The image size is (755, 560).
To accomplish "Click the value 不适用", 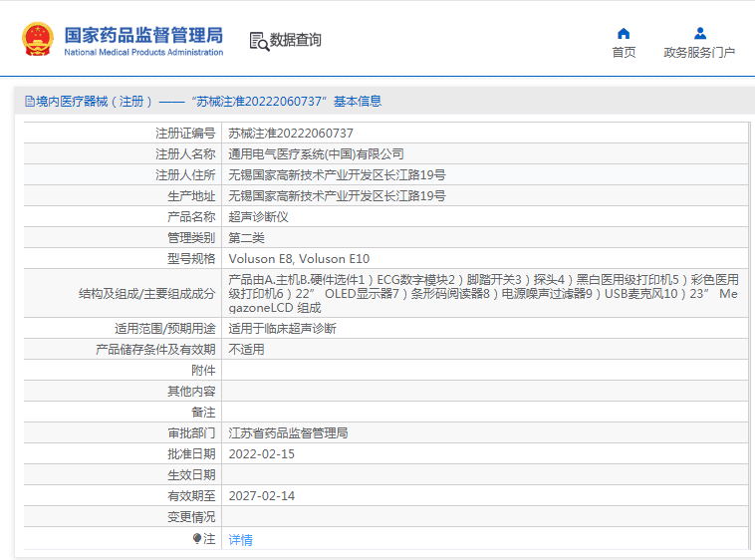I will point(246,349).
